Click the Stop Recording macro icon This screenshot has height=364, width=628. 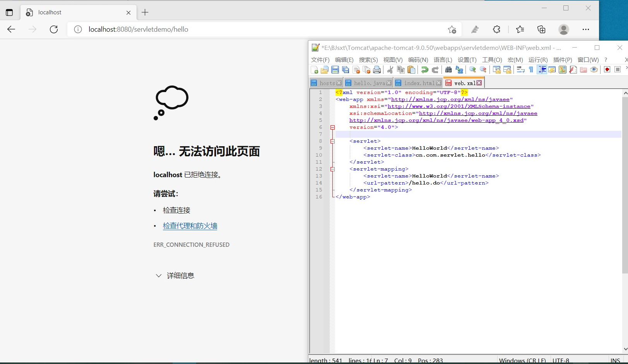coord(618,70)
